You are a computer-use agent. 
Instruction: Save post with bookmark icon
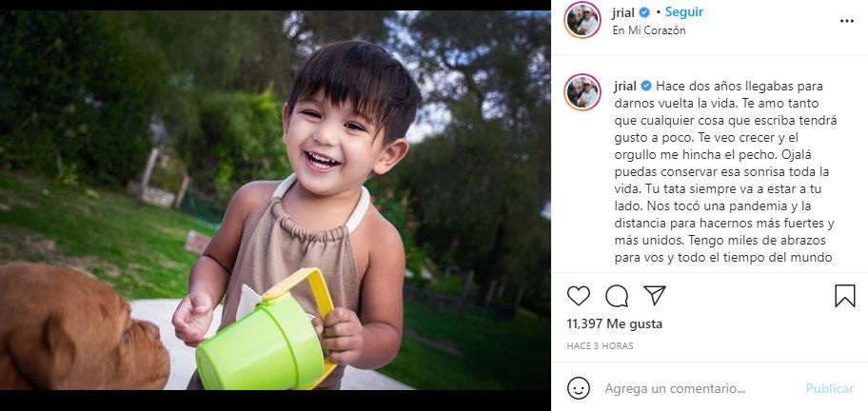(x=845, y=296)
